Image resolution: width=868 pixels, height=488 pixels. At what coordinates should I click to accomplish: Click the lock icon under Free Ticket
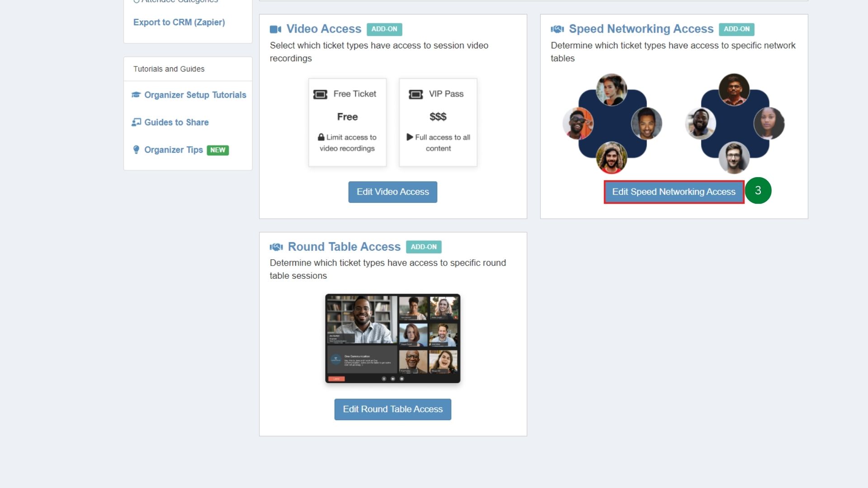tap(321, 137)
